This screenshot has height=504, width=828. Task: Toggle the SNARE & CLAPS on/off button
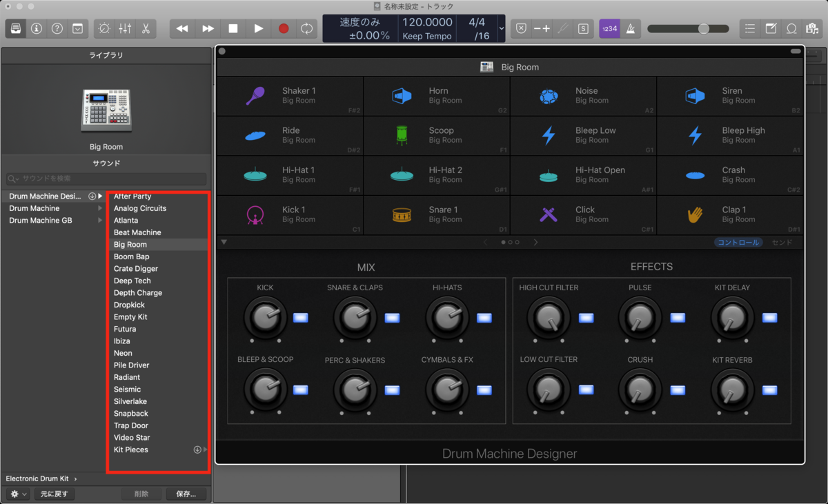pos(392,318)
